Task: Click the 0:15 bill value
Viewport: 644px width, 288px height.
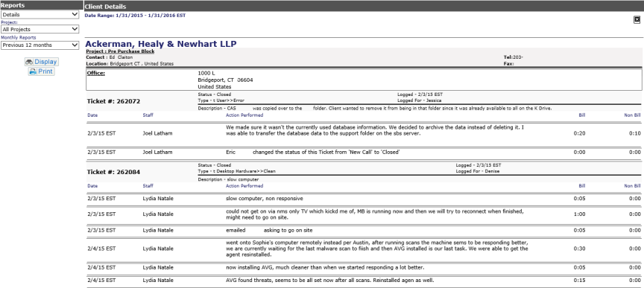Action: click(x=579, y=281)
